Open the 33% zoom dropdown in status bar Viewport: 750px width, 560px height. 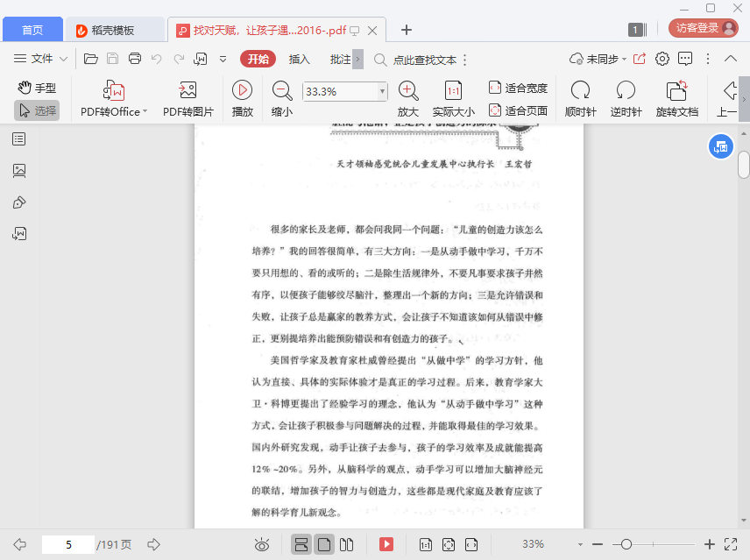tap(580, 544)
